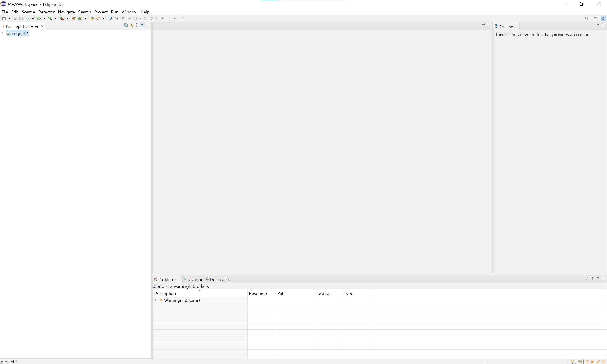Click the Open Type folder icon
Viewport: 607px width, 364px height.
(x=92, y=18)
